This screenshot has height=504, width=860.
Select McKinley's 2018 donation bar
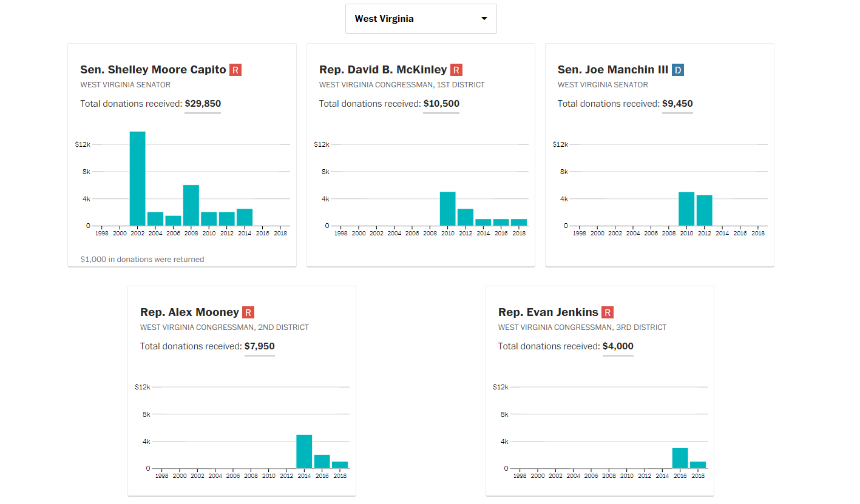click(x=519, y=222)
